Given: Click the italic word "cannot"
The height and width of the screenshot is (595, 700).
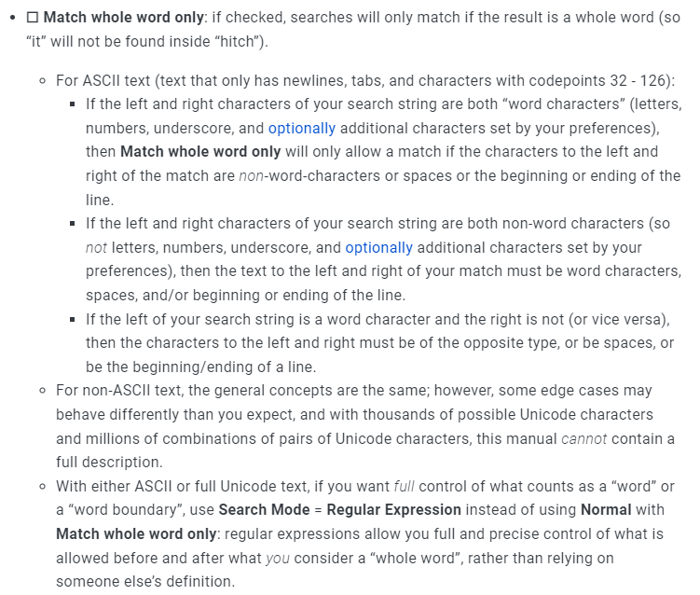Looking at the screenshot, I should coord(583,438).
